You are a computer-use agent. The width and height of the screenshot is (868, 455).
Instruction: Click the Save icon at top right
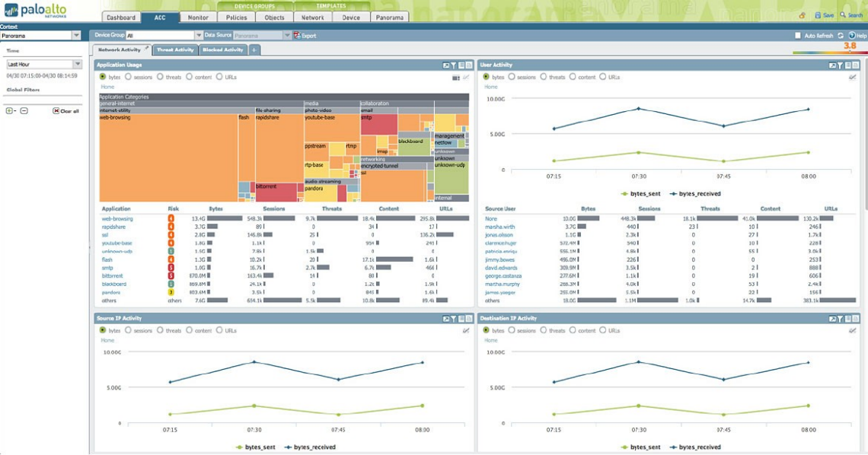tap(819, 15)
